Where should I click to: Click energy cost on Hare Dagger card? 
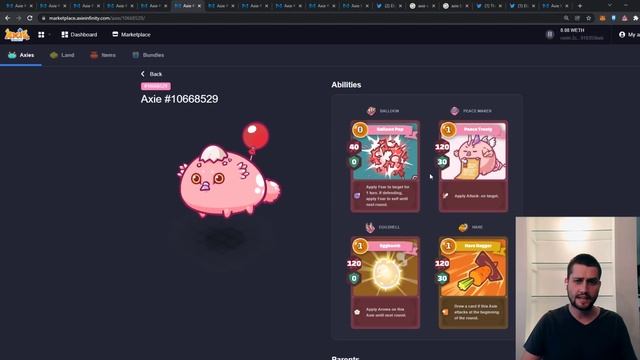point(448,246)
